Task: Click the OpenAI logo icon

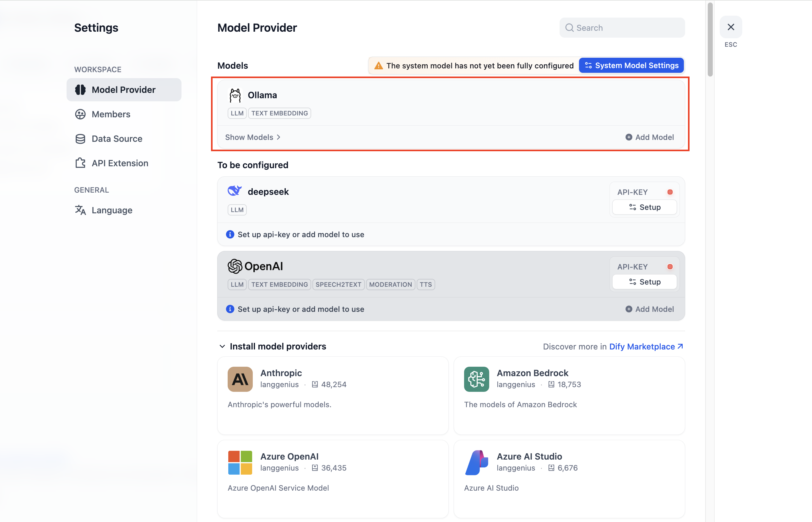Action: (235, 266)
